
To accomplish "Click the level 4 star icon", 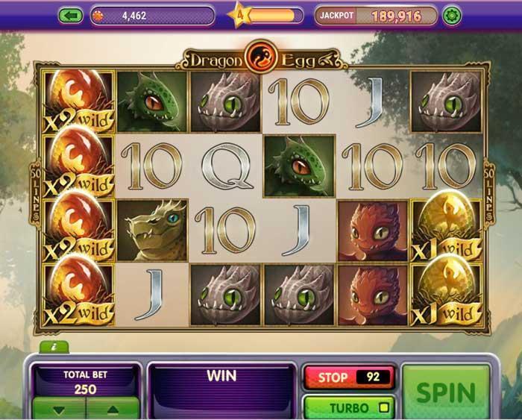I will 239,15.
